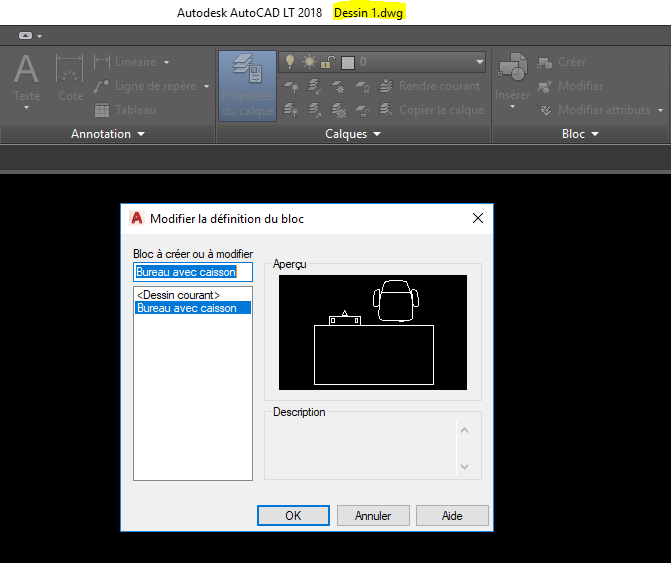Click Modifier attributs tool
This screenshot has height=563, width=671.
[x=594, y=110]
